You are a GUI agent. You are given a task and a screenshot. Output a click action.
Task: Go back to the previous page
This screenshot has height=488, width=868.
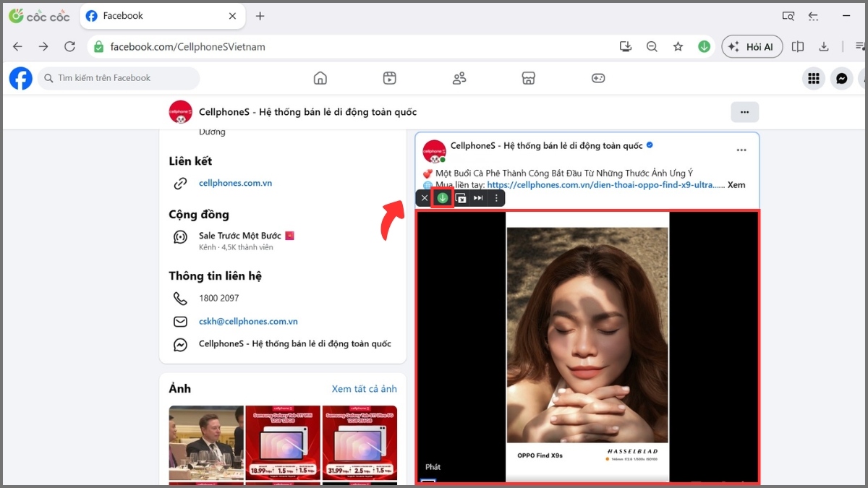pos(17,47)
